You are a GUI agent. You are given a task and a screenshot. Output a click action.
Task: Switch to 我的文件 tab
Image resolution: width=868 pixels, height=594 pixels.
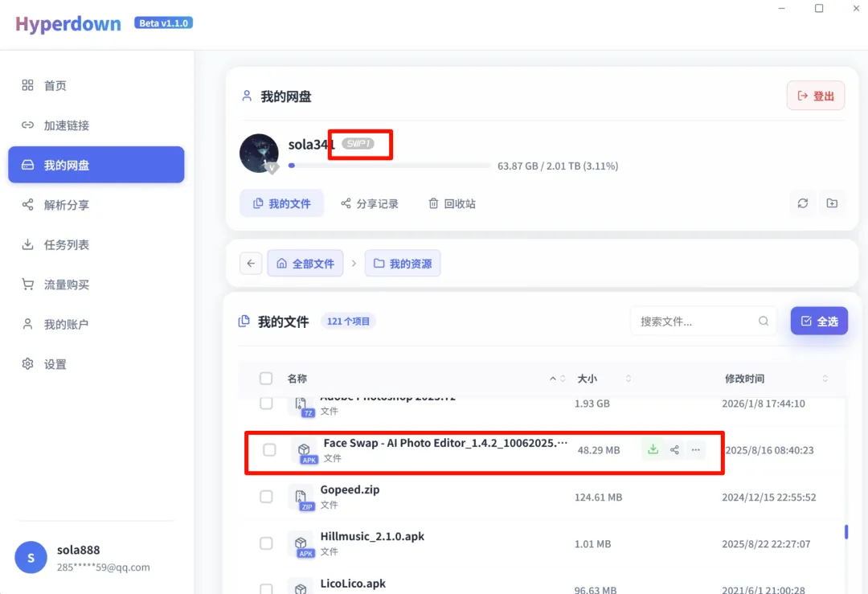click(282, 203)
